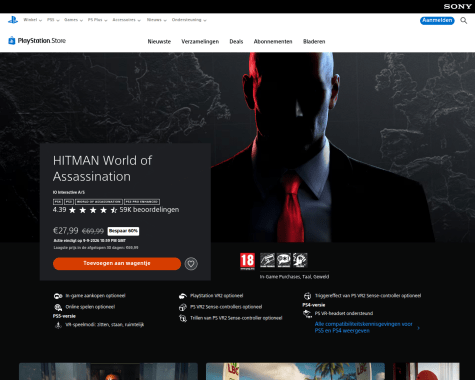Click the PS VR2 Sense-controllers icon
Viewport: 475px width, 380px height.
click(x=183, y=307)
